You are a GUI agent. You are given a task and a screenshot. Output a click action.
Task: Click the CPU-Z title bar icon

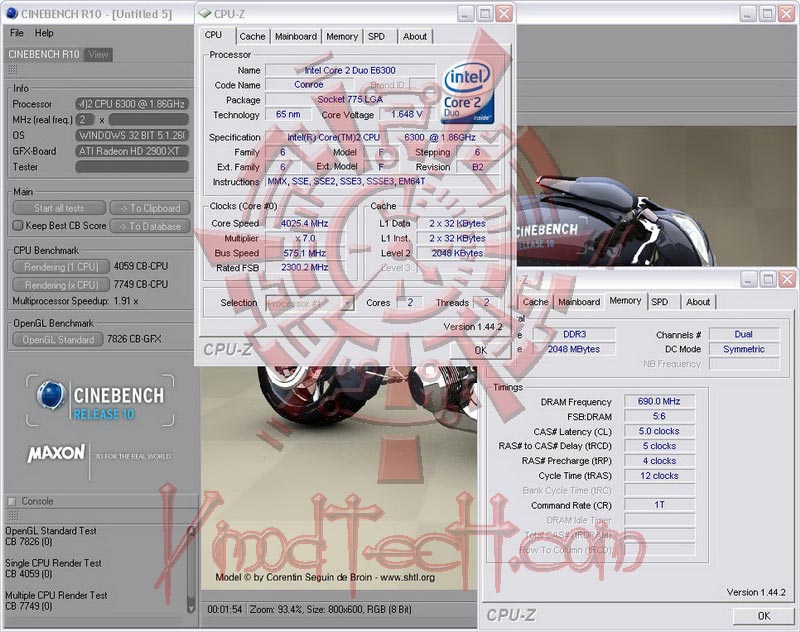tap(205, 13)
